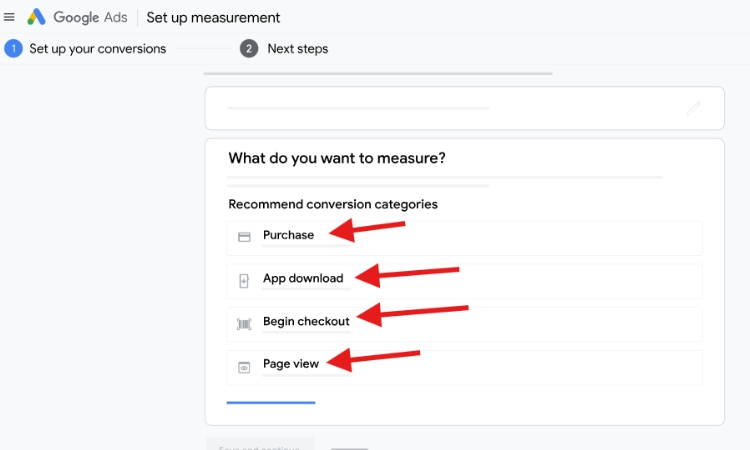Image resolution: width=750 pixels, height=450 pixels.
Task: Click the Page view eye icon
Action: point(244,367)
